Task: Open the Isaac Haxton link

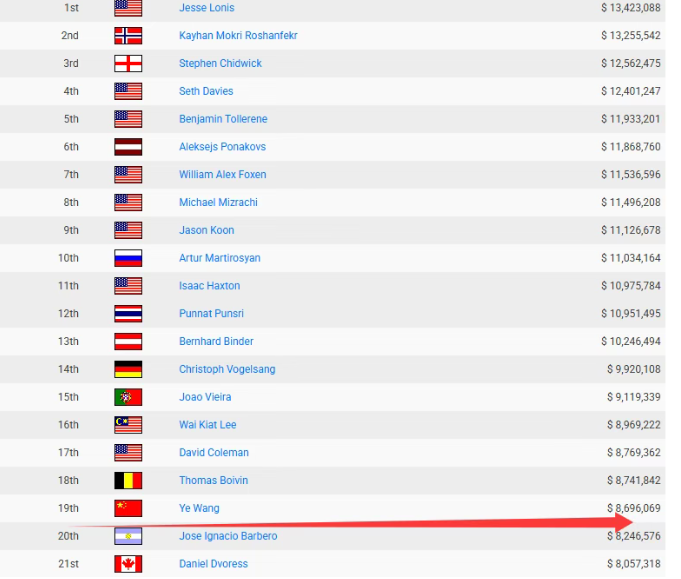Action: (209, 286)
